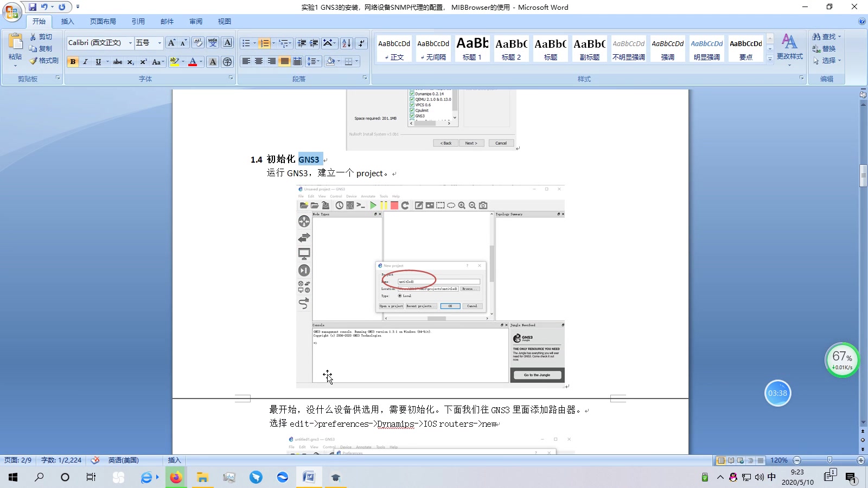868x488 pixels.
Task: Click the Save icon in quick access toolbar
Action: 33,7
